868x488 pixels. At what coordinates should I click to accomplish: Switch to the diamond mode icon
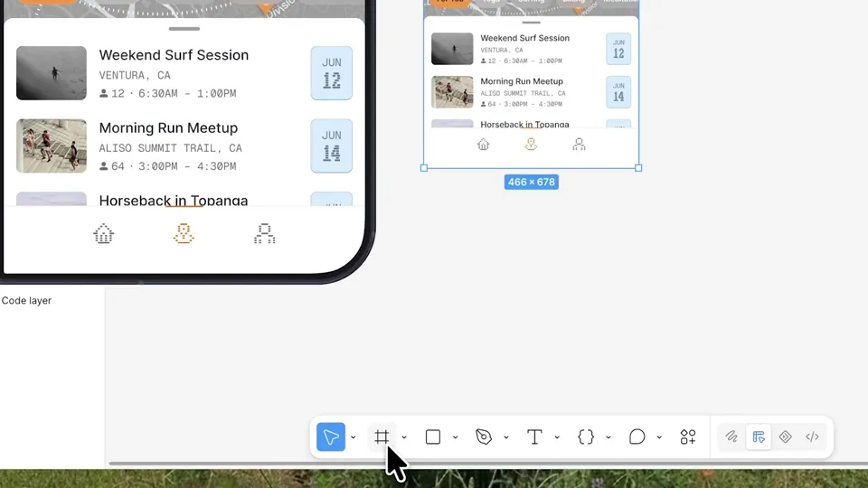click(x=785, y=436)
